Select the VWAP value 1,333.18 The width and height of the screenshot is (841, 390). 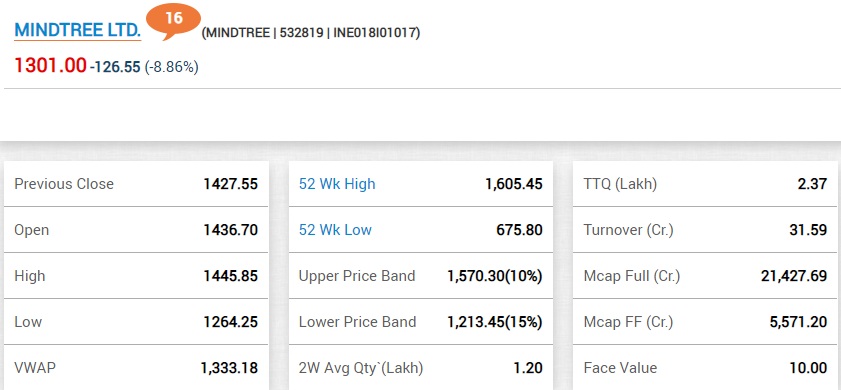pos(229,368)
